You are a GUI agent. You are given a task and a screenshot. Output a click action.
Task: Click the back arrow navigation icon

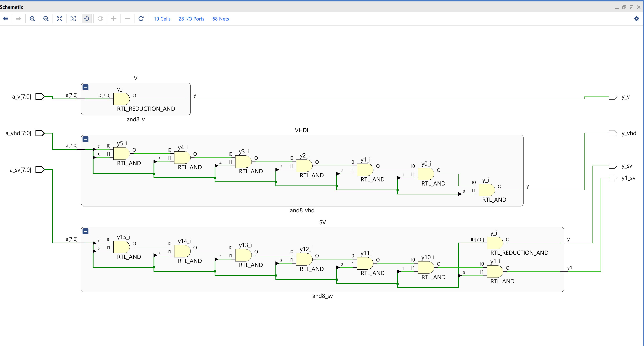[5, 19]
